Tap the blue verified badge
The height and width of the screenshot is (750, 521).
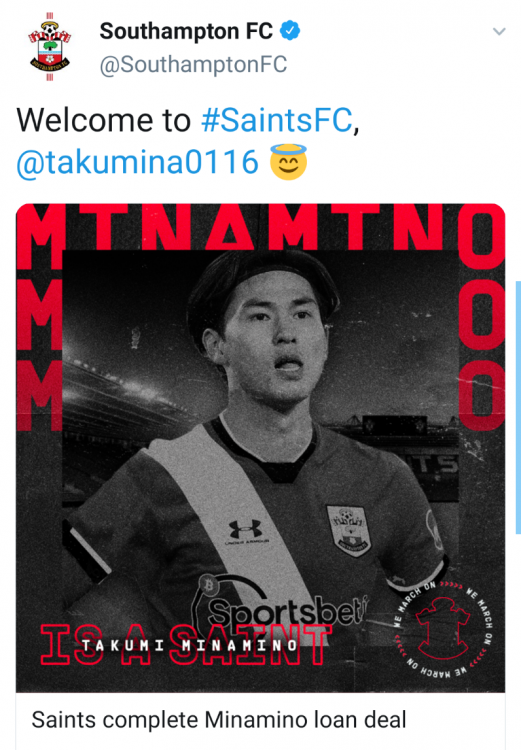pyautogui.click(x=290, y=31)
